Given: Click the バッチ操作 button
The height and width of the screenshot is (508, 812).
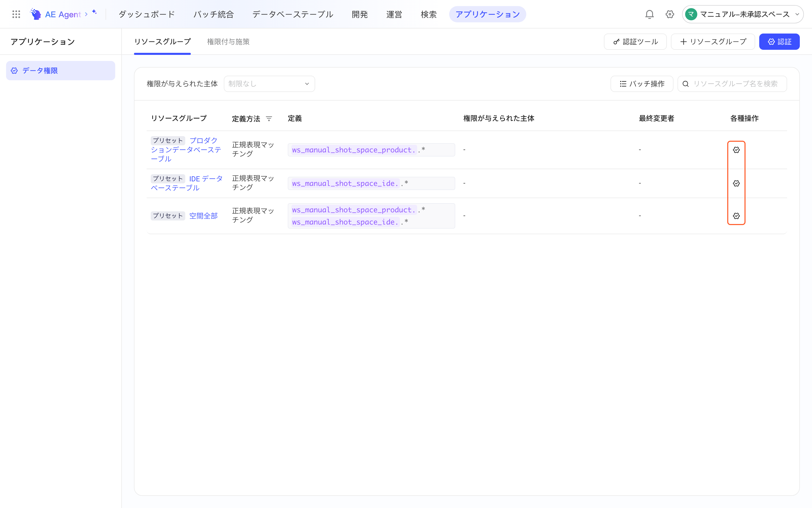Looking at the screenshot, I should point(641,84).
